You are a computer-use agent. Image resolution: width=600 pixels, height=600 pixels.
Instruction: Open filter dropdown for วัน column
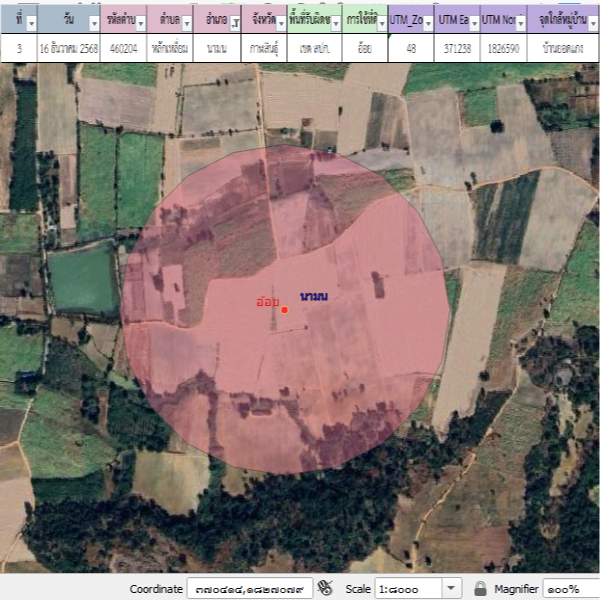tap(94, 22)
